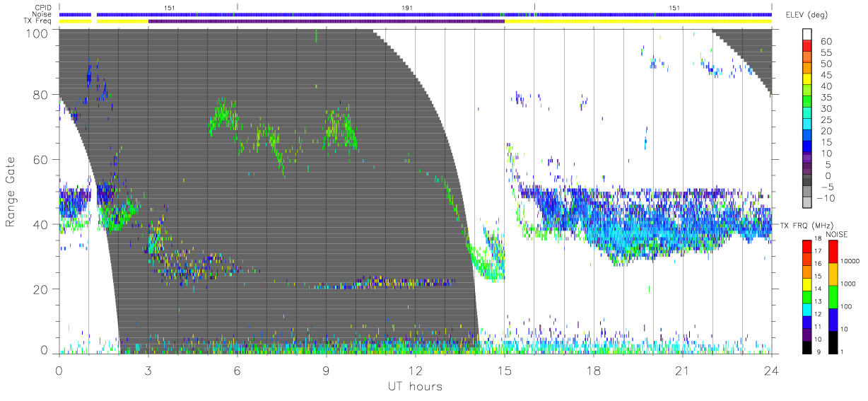Click x-axis tick label '3'
This screenshot has width=868, height=401.
pos(148,371)
